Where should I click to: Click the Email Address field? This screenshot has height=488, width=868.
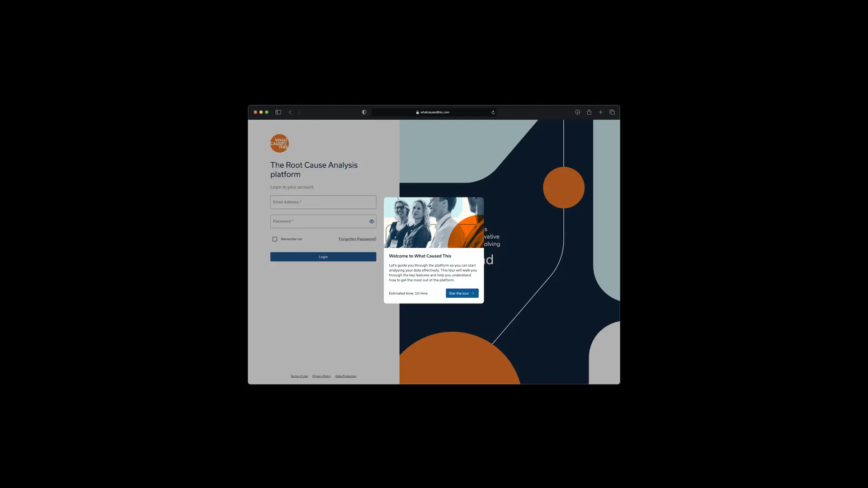[x=323, y=202]
